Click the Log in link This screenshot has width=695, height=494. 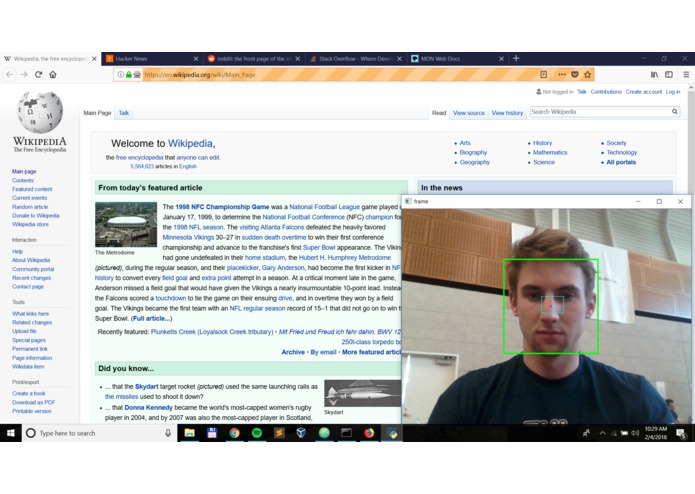672,92
